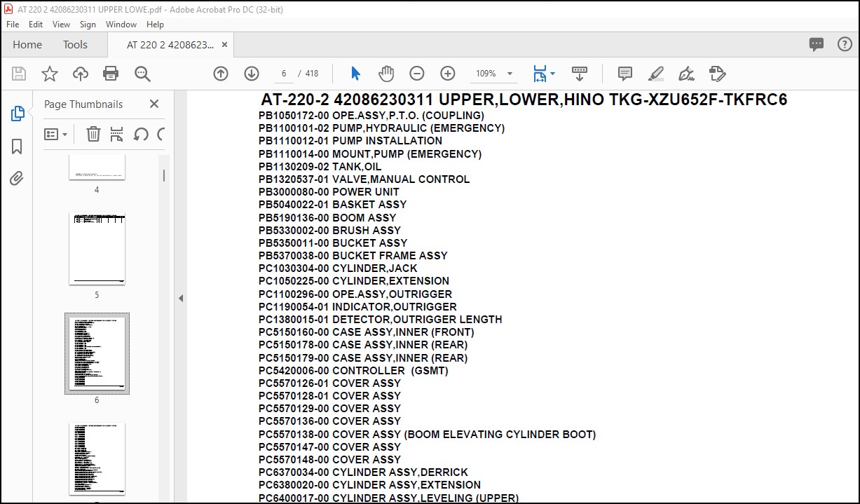Click the PC5420006-00 CONTROLLER (GSMT) line

coord(353,370)
